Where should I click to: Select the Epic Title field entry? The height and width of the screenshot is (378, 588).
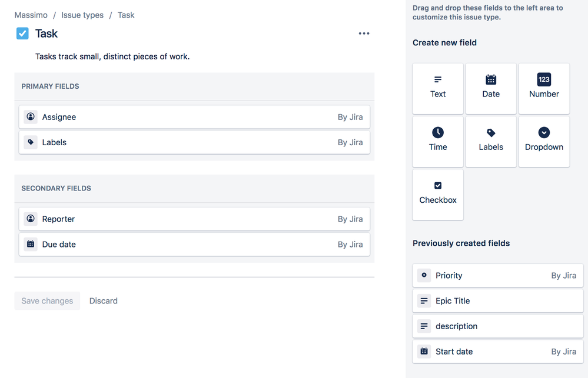(x=497, y=300)
